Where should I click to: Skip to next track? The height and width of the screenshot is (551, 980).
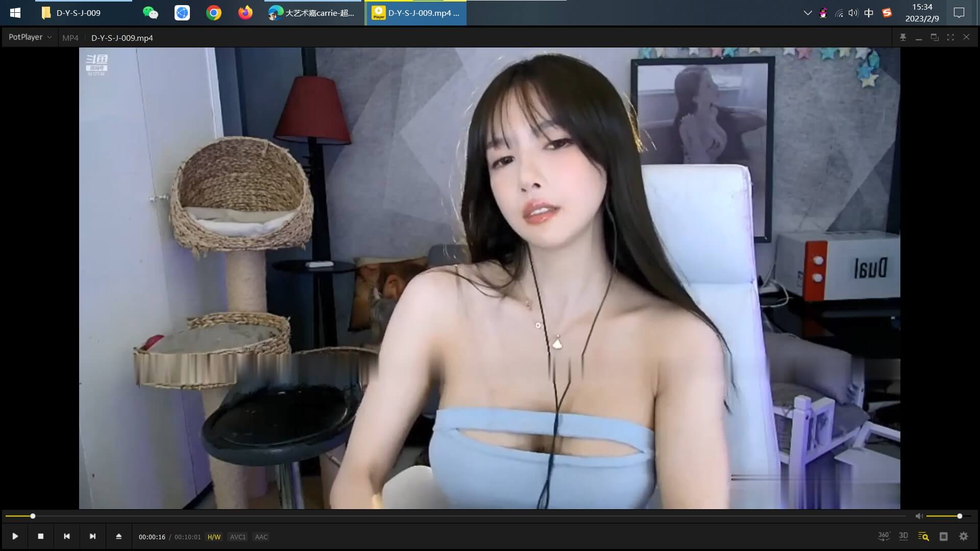(92, 536)
